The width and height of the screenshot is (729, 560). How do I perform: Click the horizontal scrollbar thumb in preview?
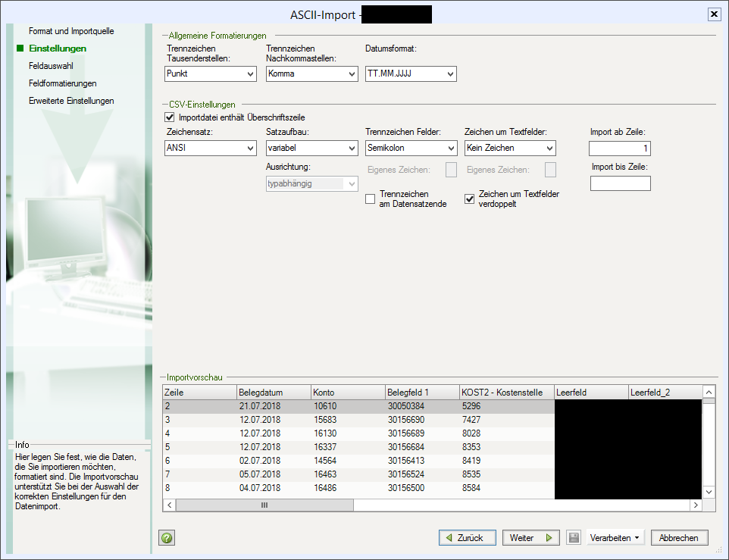(264, 505)
